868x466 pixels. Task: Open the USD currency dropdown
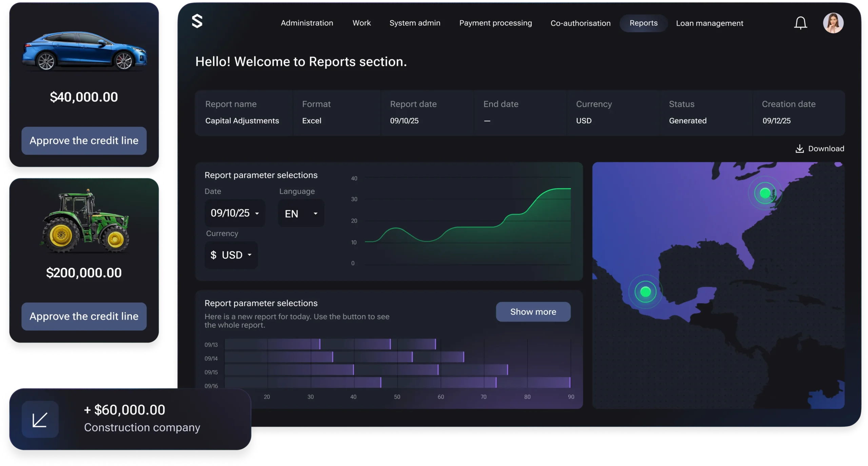pos(231,255)
